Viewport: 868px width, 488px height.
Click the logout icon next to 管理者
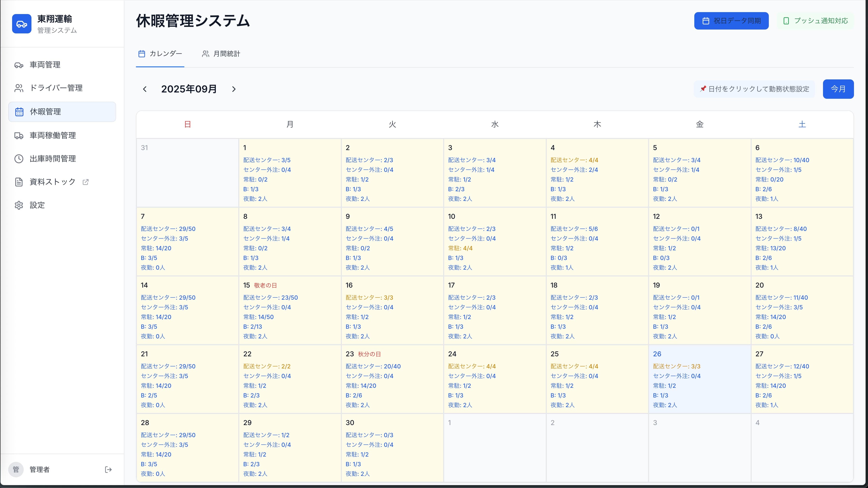coord(108,469)
